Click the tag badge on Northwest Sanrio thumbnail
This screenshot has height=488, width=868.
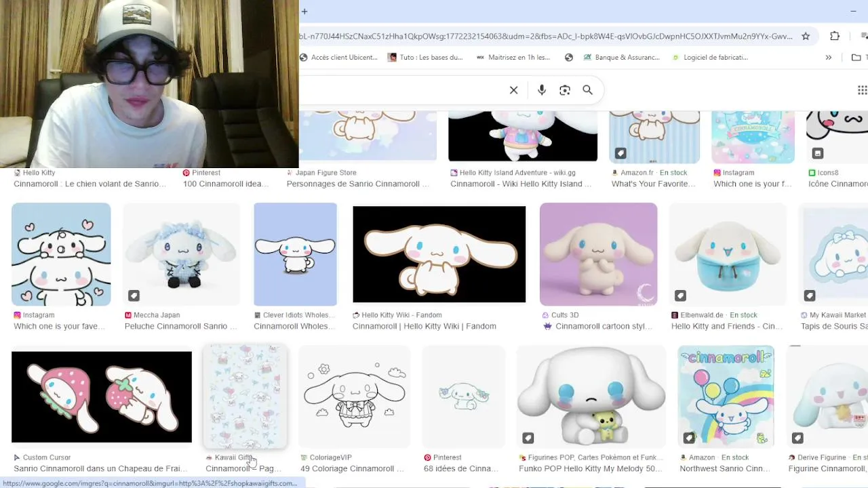coord(688,438)
